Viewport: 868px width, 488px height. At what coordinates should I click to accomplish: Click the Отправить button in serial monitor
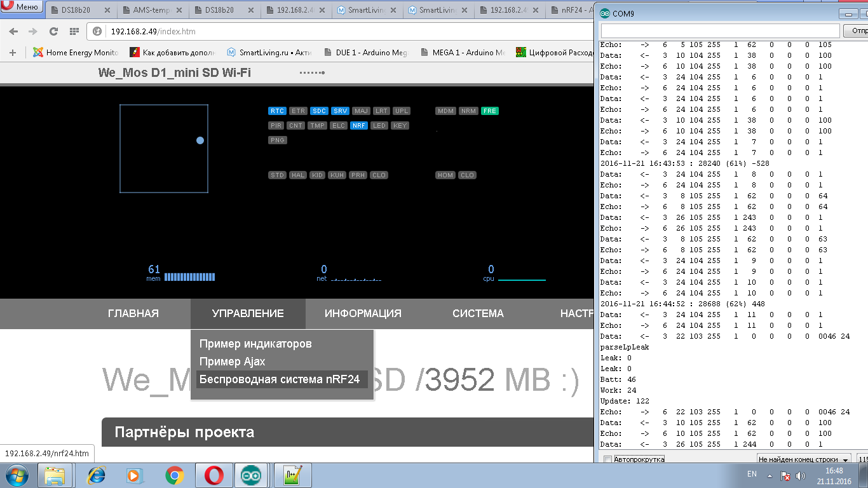point(856,30)
